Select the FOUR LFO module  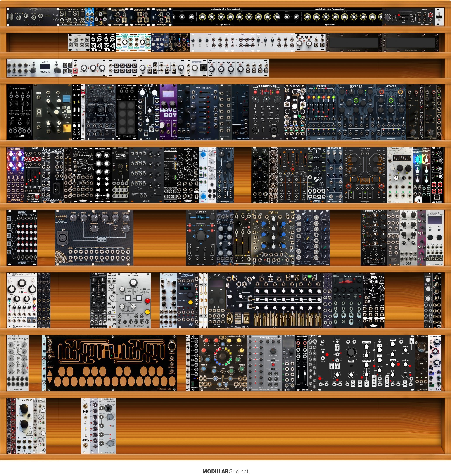293,175
